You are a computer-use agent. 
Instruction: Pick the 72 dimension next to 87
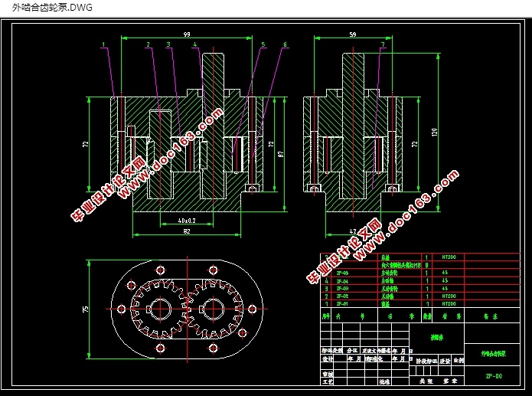(x=271, y=144)
